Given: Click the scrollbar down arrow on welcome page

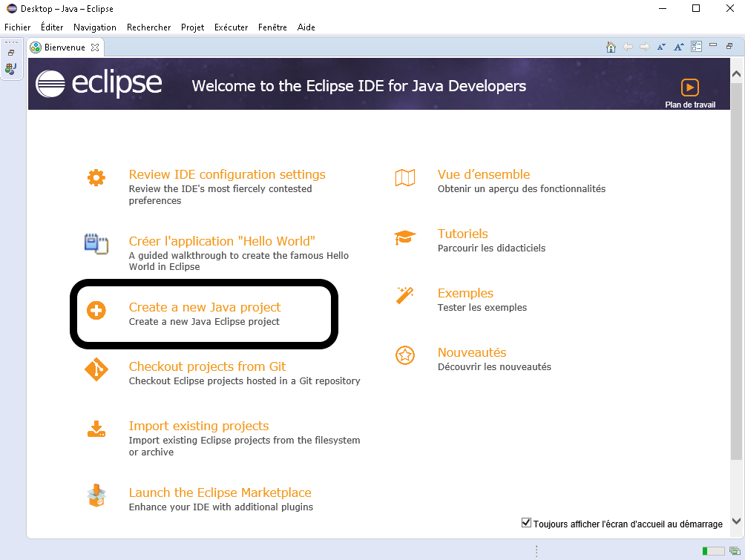Looking at the screenshot, I should pos(736,521).
